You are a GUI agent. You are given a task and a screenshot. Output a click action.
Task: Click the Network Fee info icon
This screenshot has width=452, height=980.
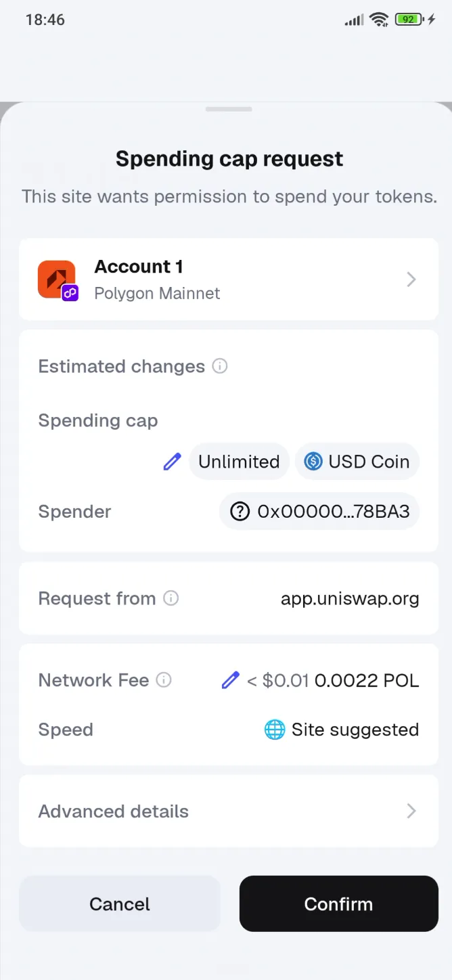point(162,680)
